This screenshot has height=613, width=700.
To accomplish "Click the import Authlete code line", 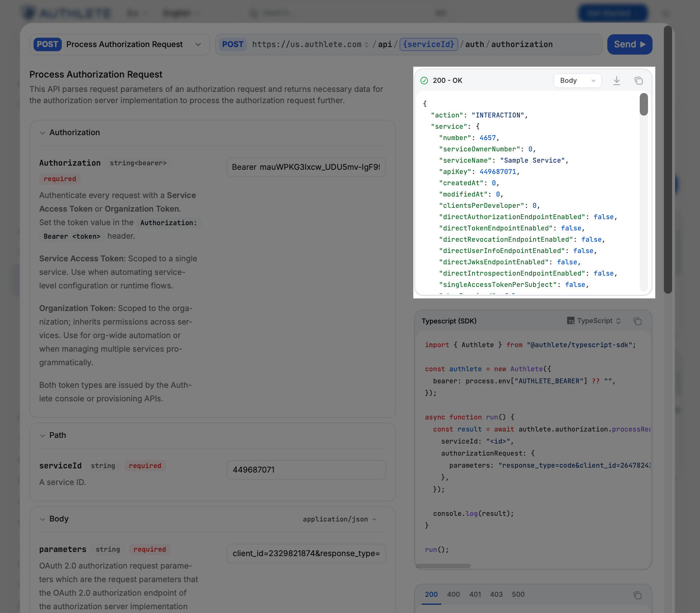I will click(530, 345).
